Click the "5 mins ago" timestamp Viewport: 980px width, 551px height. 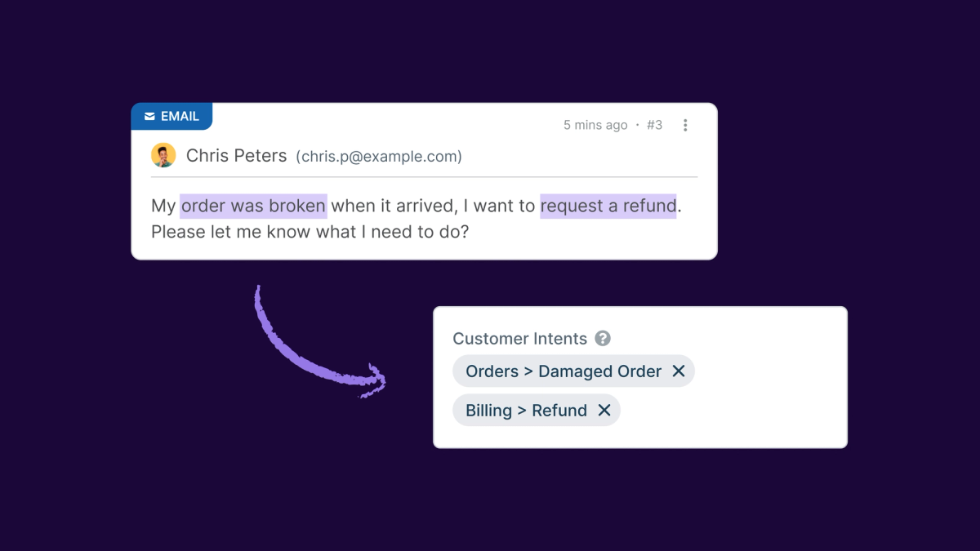pos(595,125)
